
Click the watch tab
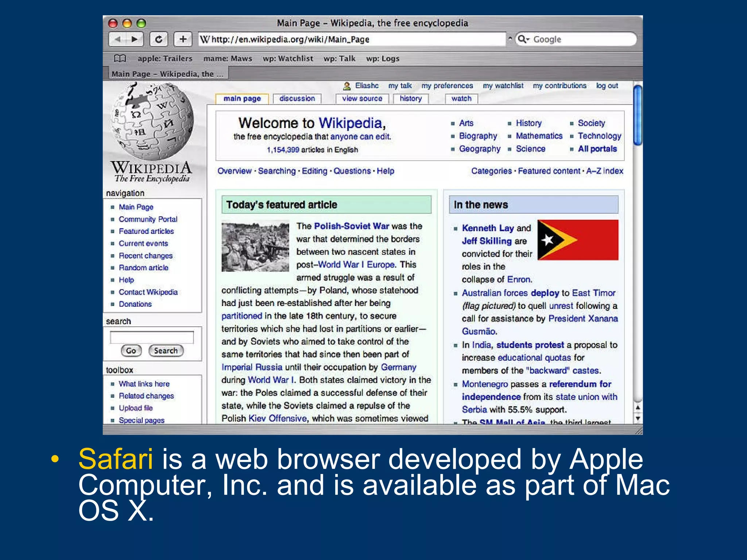point(461,98)
